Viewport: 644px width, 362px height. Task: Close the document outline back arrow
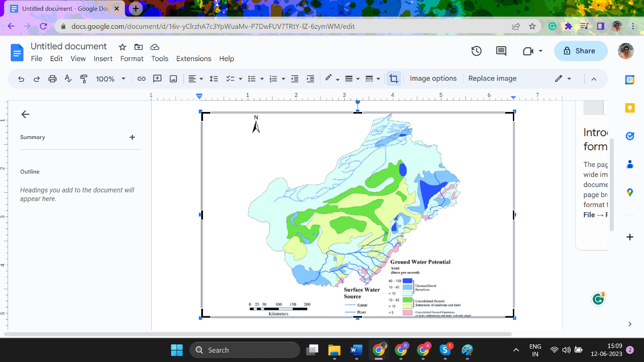pos(25,114)
